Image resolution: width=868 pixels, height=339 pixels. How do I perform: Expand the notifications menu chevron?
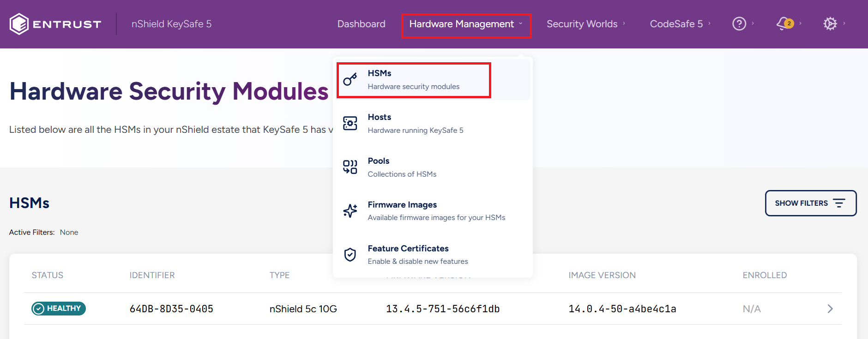click(x=800, y=24)
